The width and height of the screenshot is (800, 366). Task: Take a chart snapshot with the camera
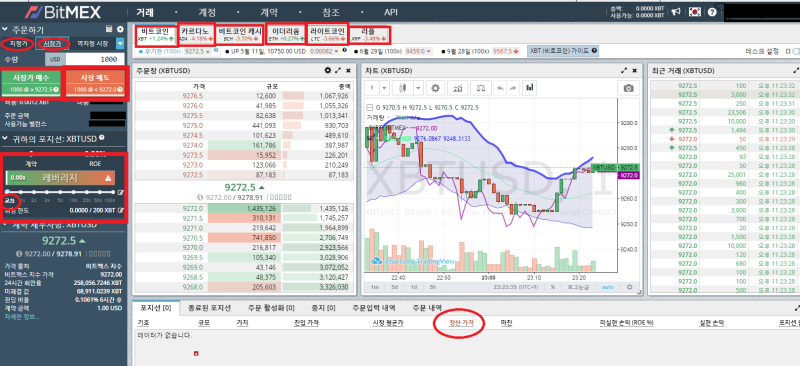tap(629, 88)
